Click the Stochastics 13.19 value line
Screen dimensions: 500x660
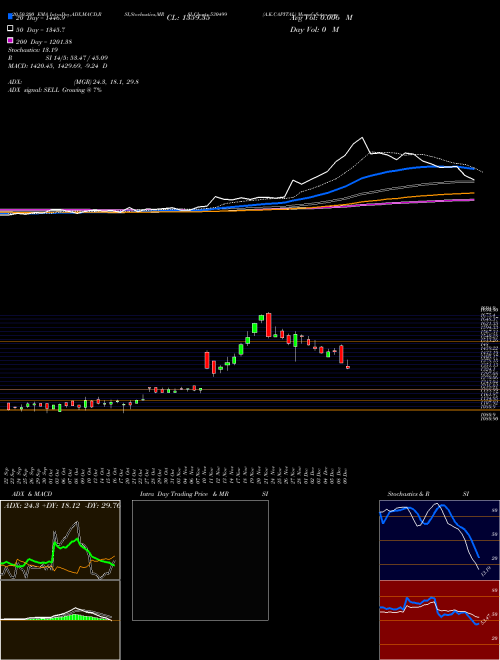[33, 50]
